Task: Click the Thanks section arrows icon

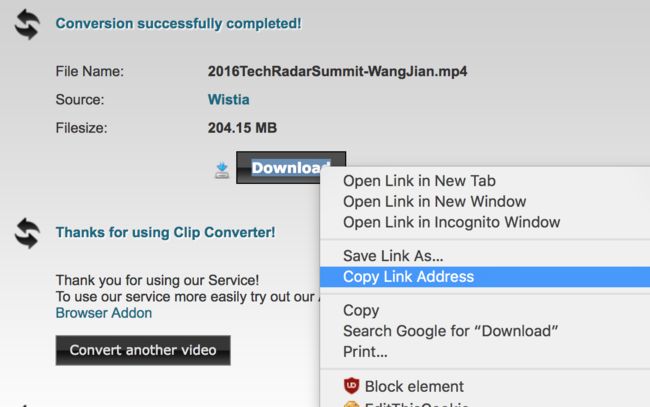Action: 27,233
